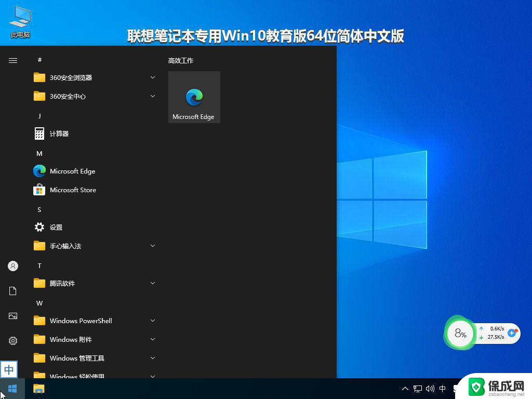This screenshot has width=532, height=399.
Task: Click the 360安全中心 folder name
Action: coord(68,96)
